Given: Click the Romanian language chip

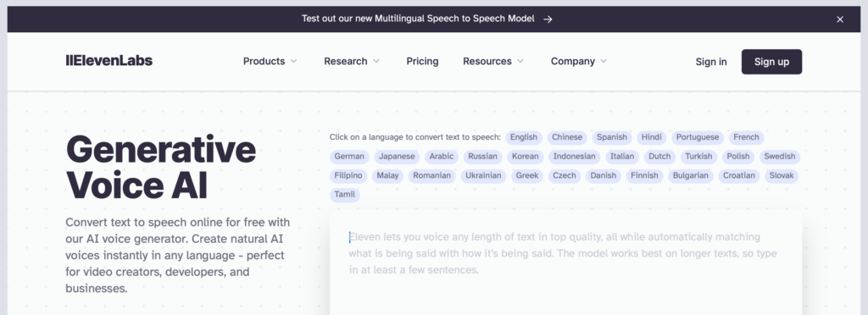Looking at the screenshot, I should point(431,176).
